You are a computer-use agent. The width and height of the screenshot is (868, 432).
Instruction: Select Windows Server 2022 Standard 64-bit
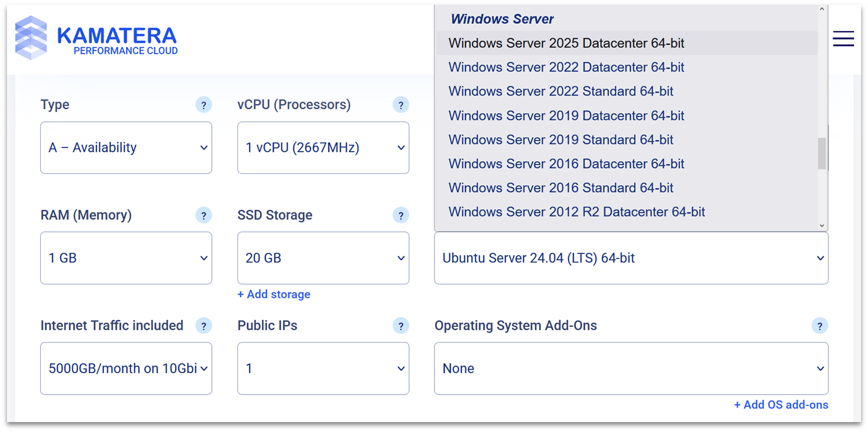click(626, 91)
